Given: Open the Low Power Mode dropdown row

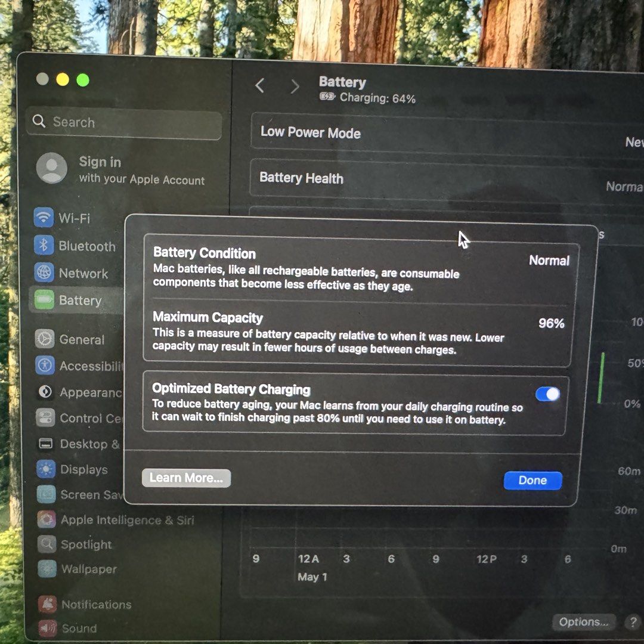Looking at the screenshot, I should [447, 135].
